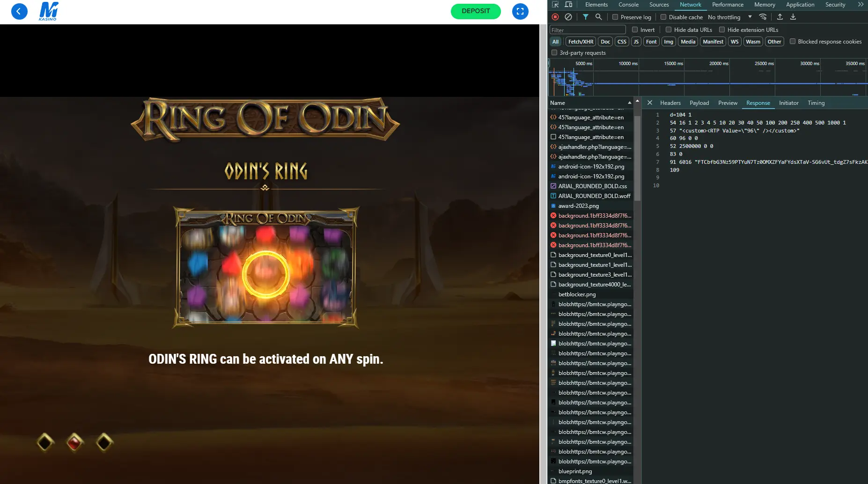Filter requests by Other

(774, 42)
